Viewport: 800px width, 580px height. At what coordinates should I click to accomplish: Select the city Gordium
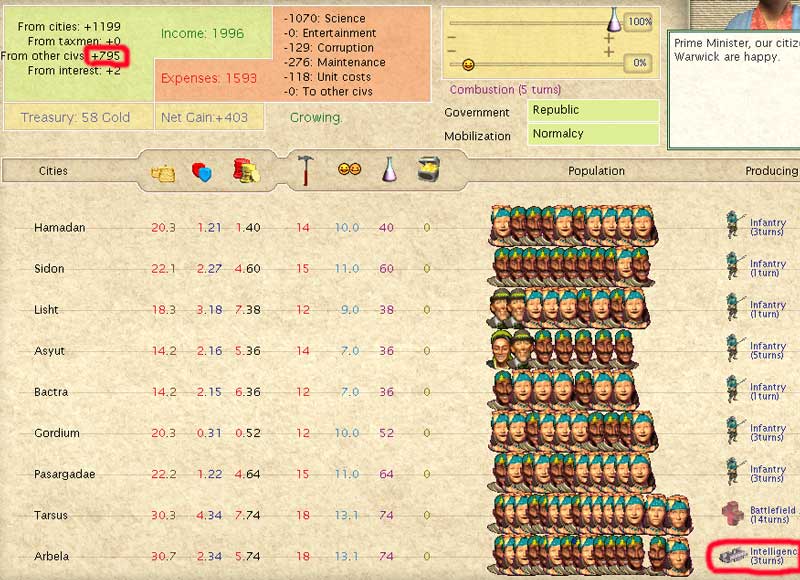click(x=57, y=433)
